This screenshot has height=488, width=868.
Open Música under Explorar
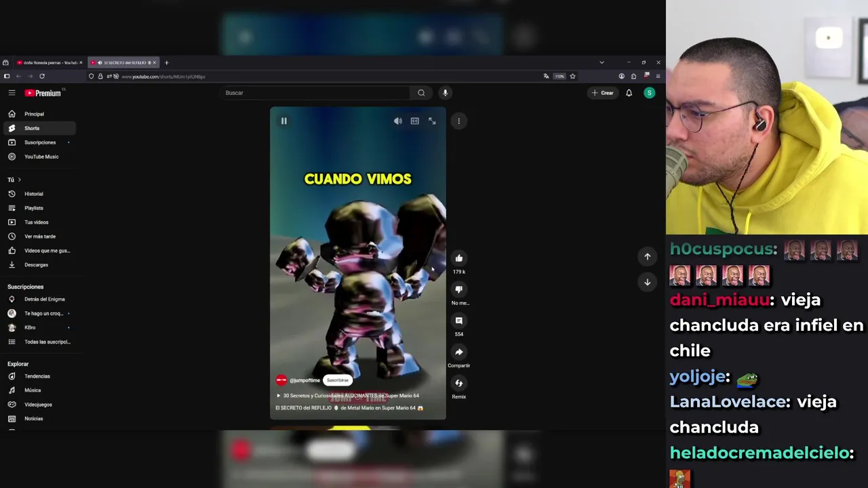pos(38,390)
